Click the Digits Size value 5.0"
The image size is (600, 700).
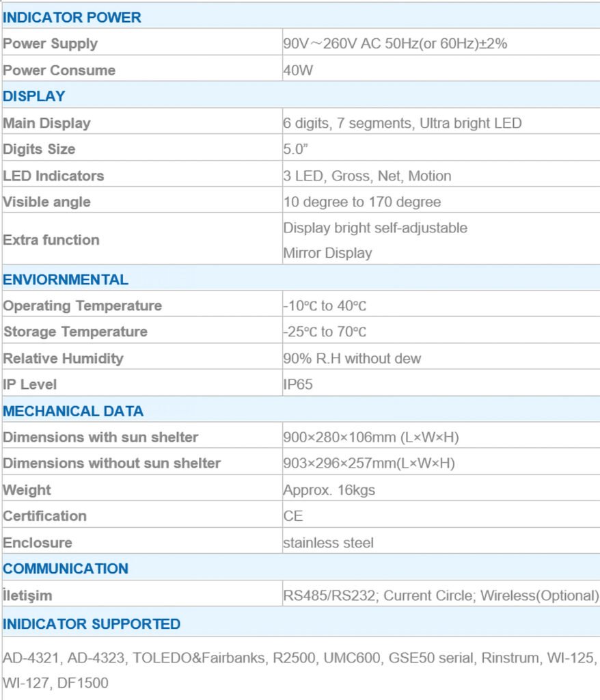pyautogui.click(x=297, y=149)
